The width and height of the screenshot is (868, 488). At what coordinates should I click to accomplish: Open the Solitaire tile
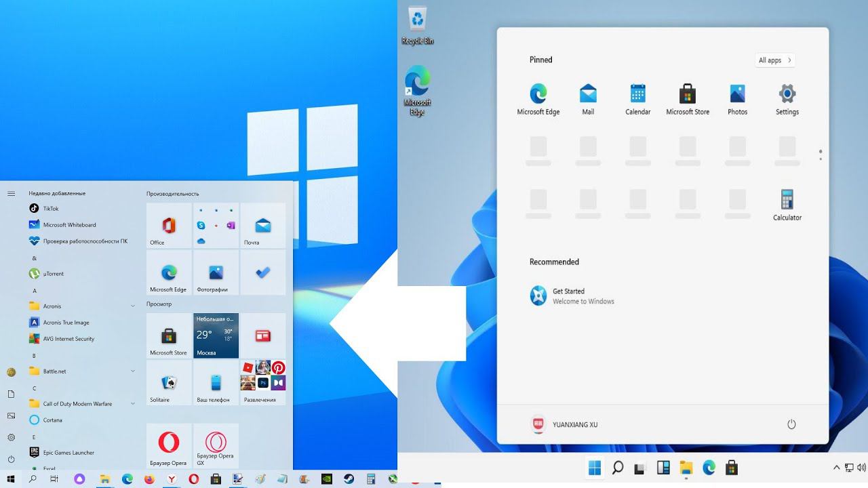pos(169,383)
